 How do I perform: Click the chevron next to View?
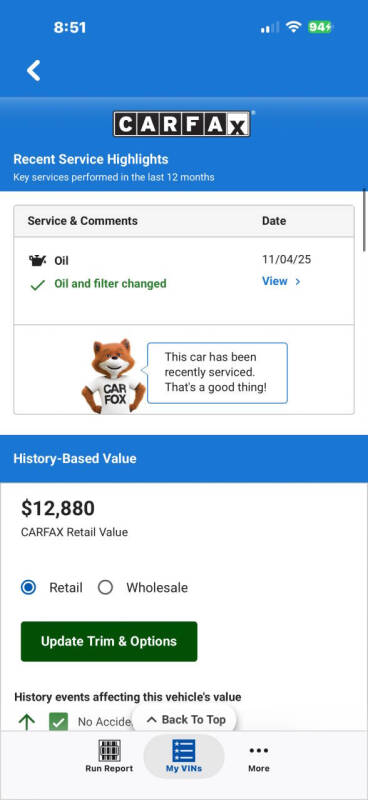coord(298,282)
